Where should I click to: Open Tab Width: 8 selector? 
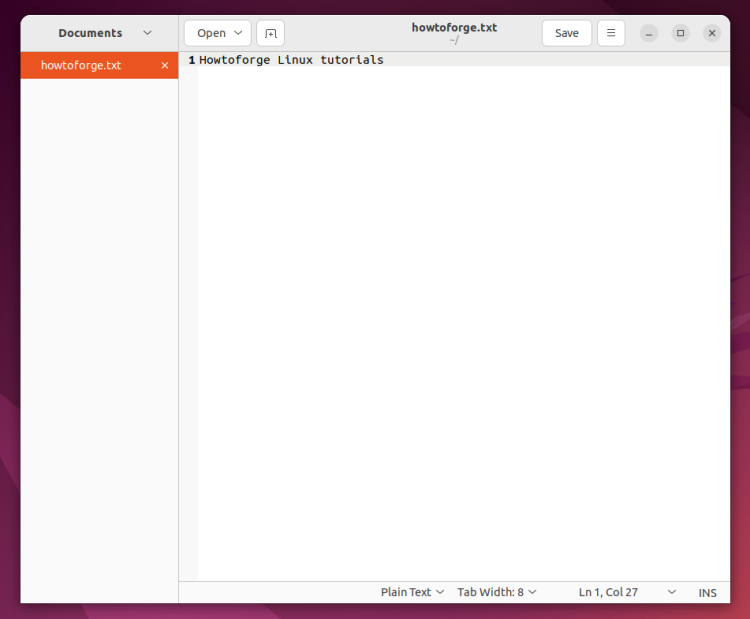496,592
